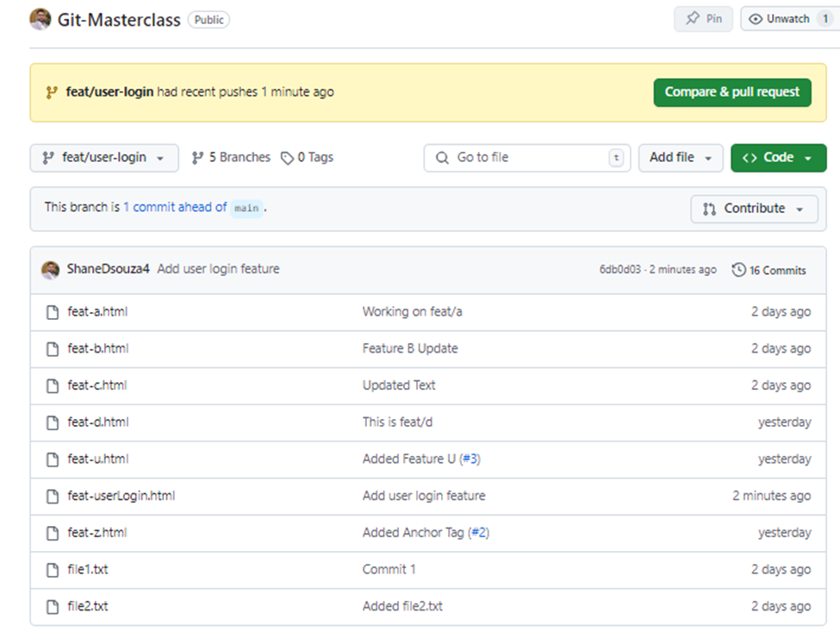The height and width of the screenshot is (632, 840).
Task: Open the 16 Commits history link
Action: tap(769, 270)
